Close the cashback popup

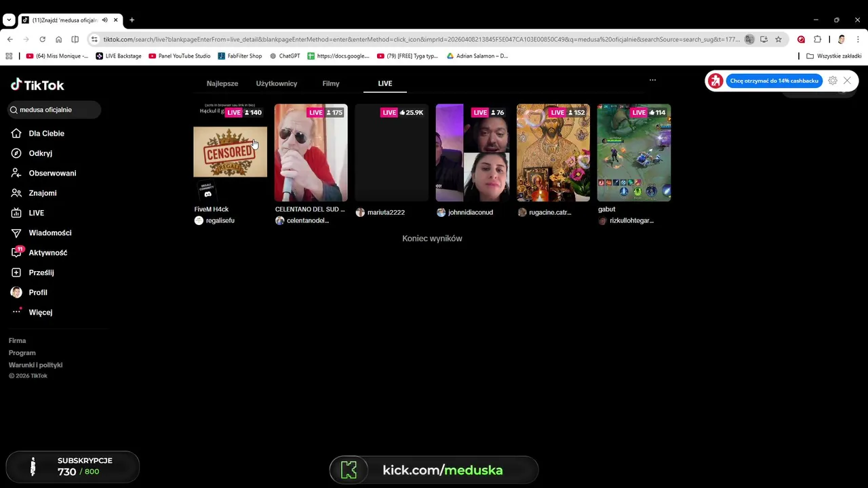pyautogui.click(x=847, y=81)
